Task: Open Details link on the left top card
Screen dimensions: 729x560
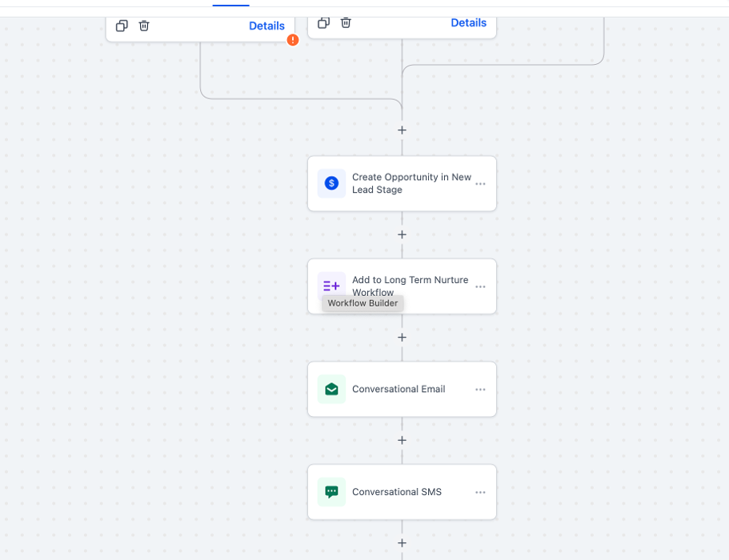Action: click(266, 26)
